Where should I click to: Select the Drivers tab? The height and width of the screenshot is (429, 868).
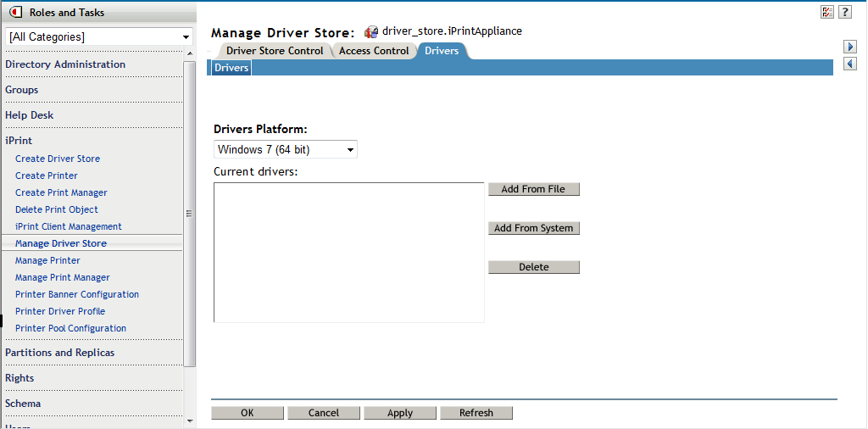pos(441,51)
